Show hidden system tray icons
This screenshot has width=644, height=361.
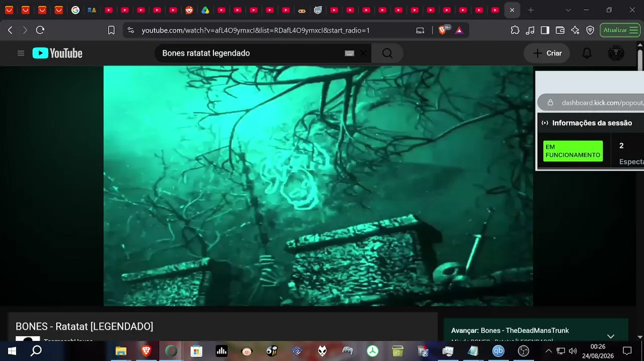(549, 351)
